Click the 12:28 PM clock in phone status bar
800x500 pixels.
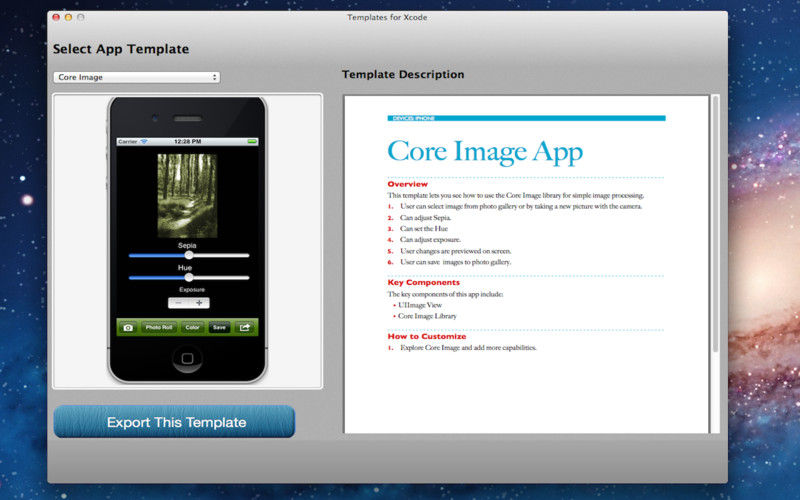point(187,141)
